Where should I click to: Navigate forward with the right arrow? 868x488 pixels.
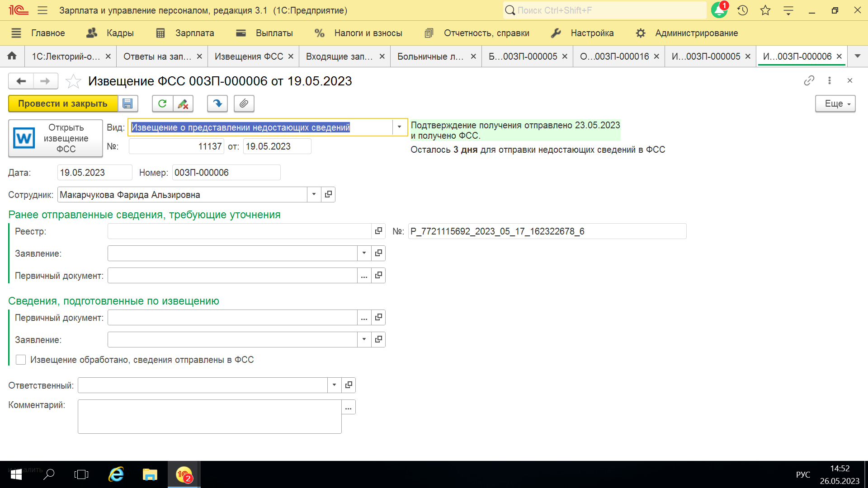point(45,81)
